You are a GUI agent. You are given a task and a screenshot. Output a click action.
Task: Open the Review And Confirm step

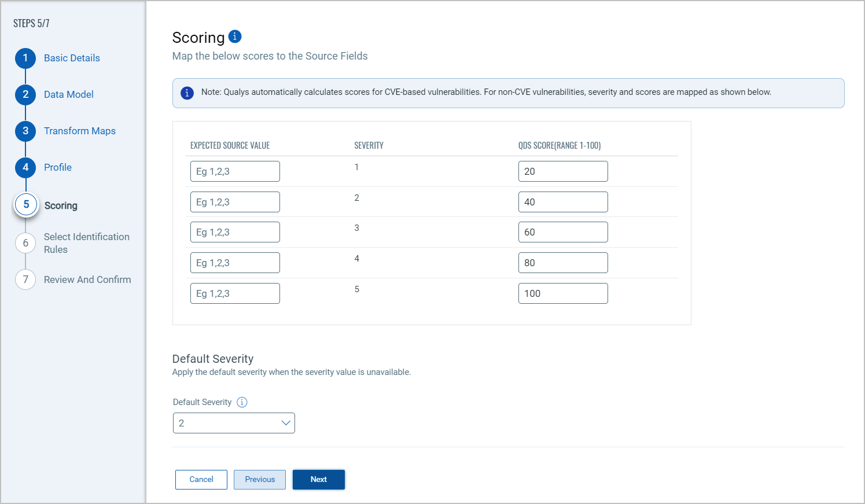tap(87, 279)
